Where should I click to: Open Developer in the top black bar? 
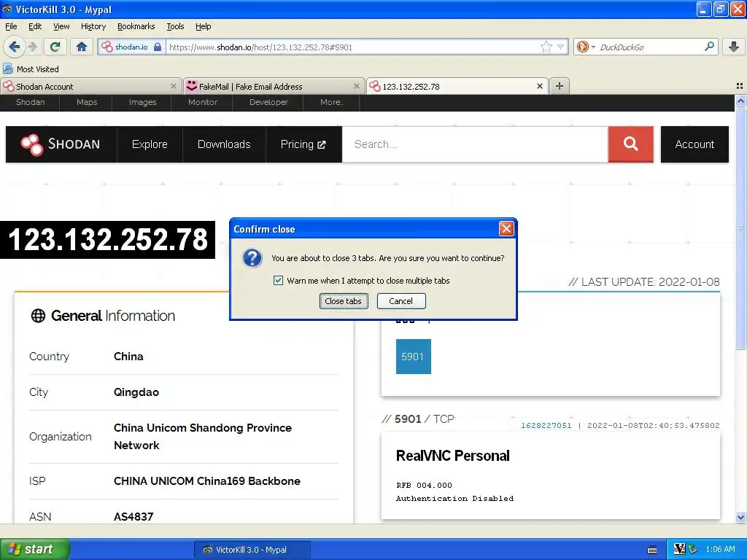268,102
